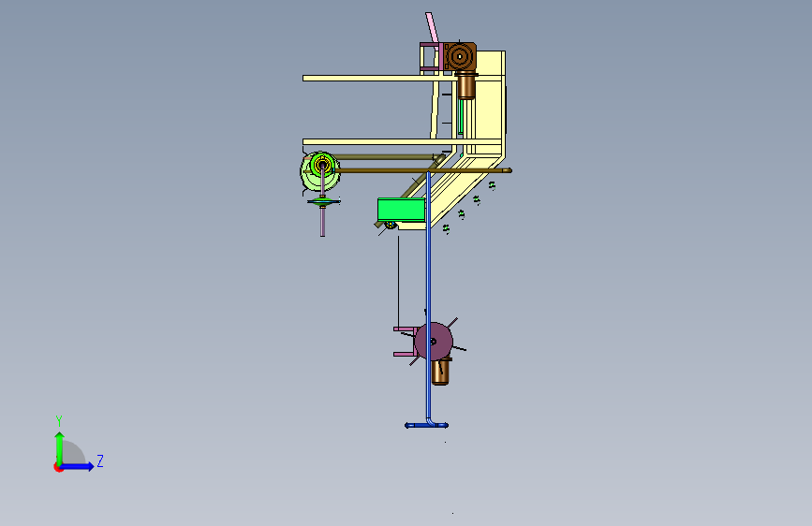Select the lower yellow horizontal beam

point(402,142)
